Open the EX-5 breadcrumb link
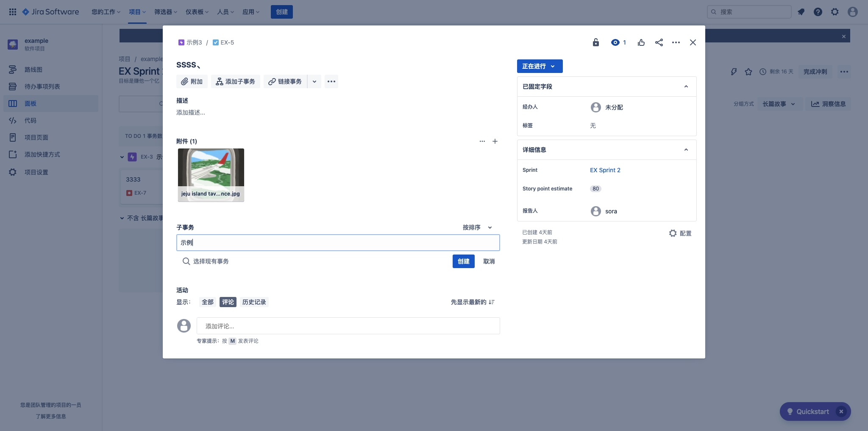 tap(223, 42)
